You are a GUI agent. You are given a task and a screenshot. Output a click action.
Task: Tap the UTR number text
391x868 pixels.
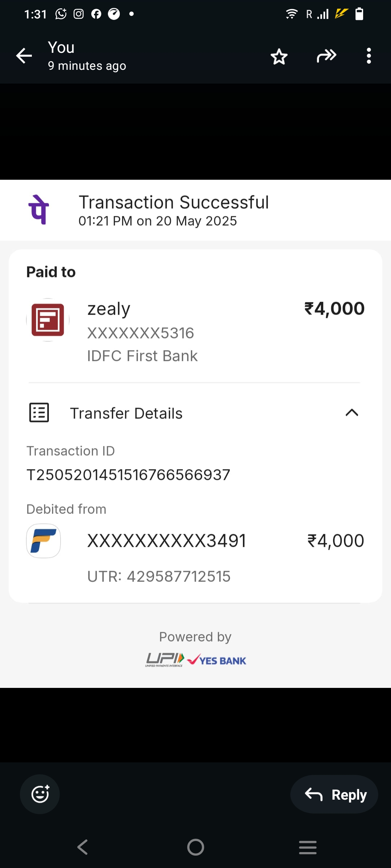click(x=159, y=576)
